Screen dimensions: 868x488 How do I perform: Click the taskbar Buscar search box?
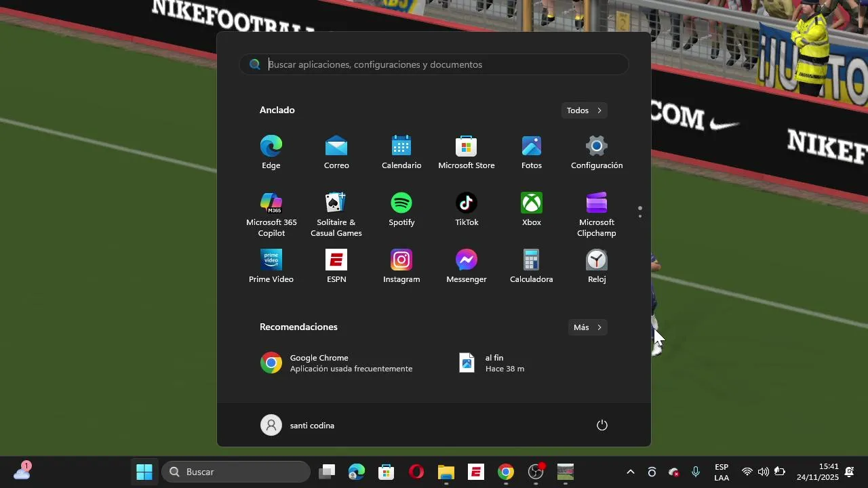click(x=236, y=472)
